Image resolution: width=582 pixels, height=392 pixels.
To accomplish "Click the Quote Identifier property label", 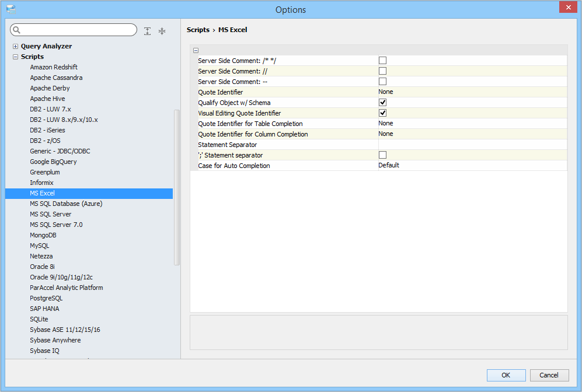I will pyautogui.click(x=221, y=92).
